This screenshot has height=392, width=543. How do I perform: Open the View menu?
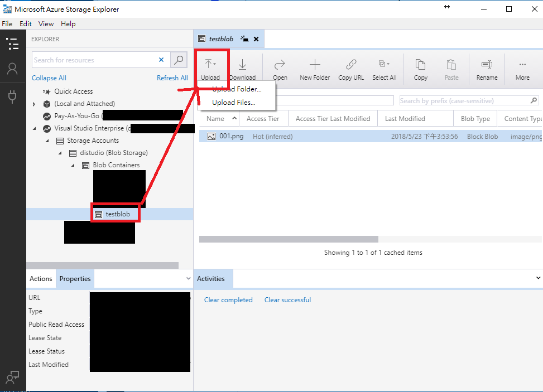point(46,24)
